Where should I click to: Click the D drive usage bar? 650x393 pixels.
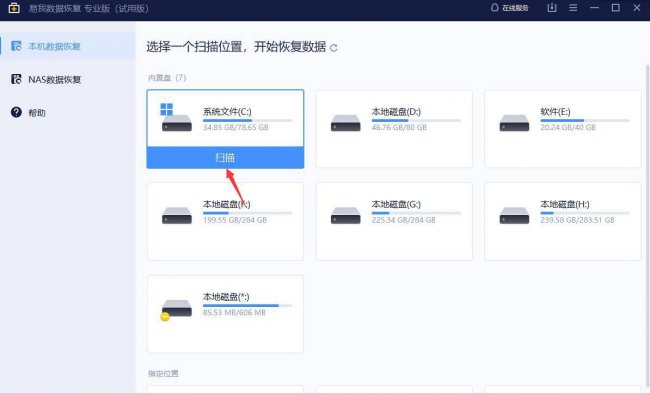tap(416, 120)
